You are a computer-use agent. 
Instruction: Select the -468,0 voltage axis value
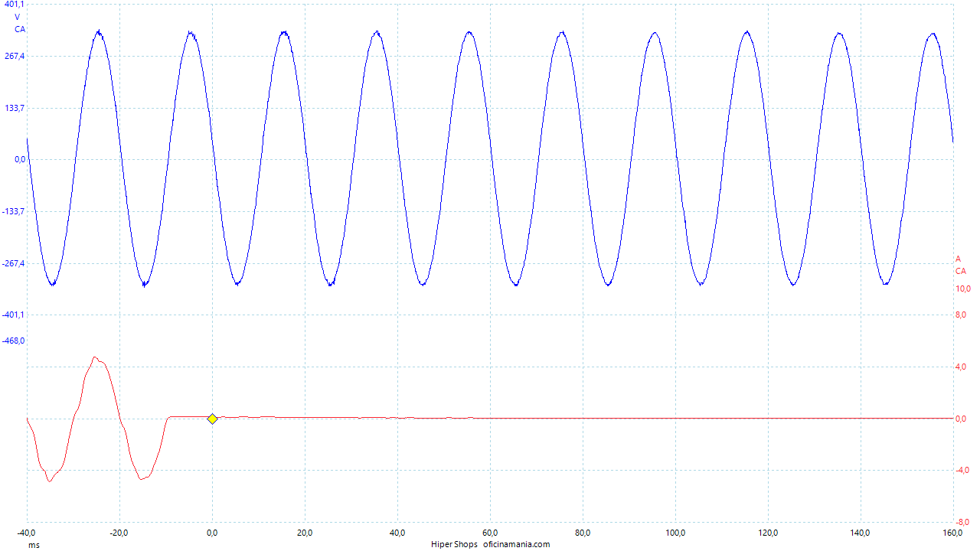pyautogui.click(x=15, y=341)
